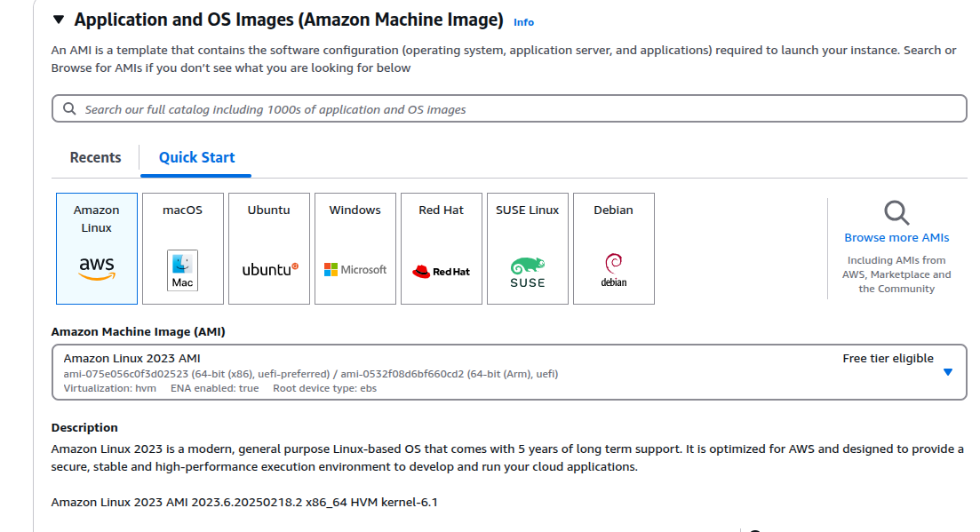This screenshot has height=532, width=980.
Task: Click the ENA enabled: true detail
Action: tap(214, 388)
